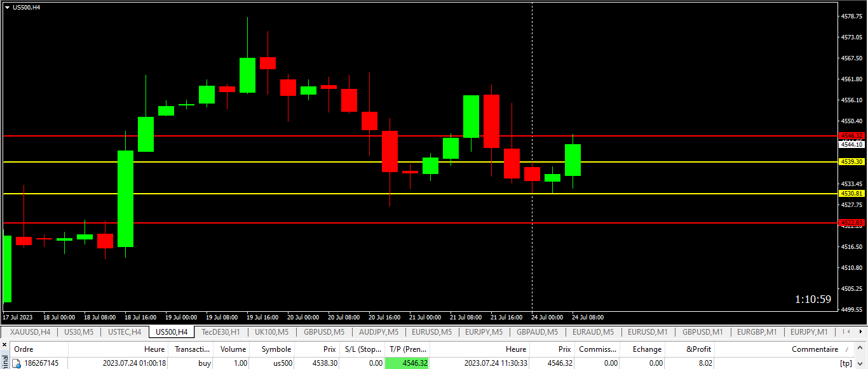This screenshot has width=868, height=369.
Task: Select order number 186267145
Action: [x=41, y=363]
